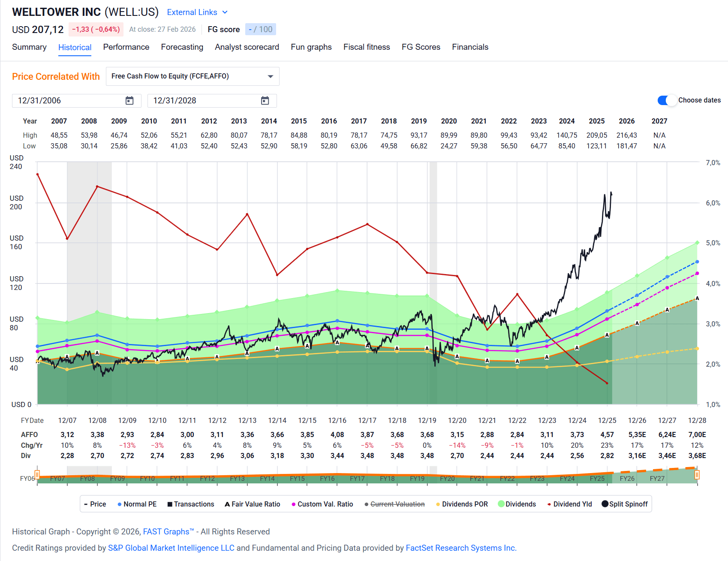Re-enable Current Valuation in the legend
This screenshot has width=728, height=561.
[x=366, y=504]
